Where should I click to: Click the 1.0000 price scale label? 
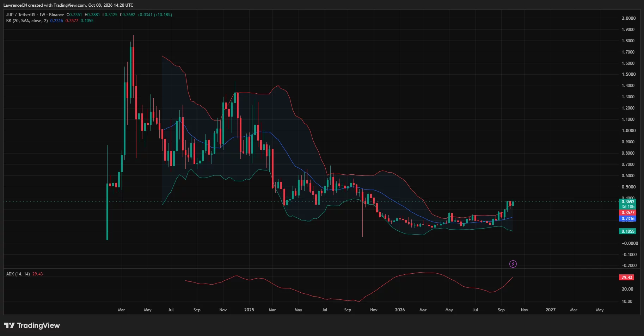click(629, 131)
